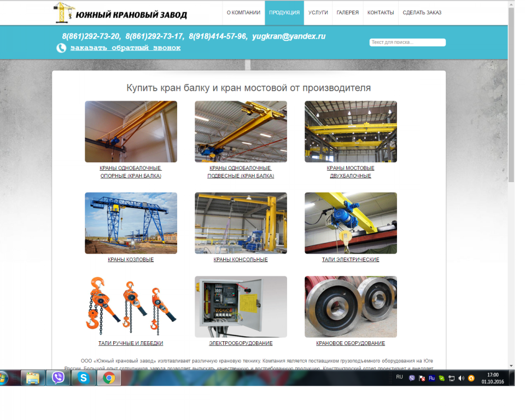Open Skype from the taskbar
Screen dimensions: 525x420
tap(83, 377)
